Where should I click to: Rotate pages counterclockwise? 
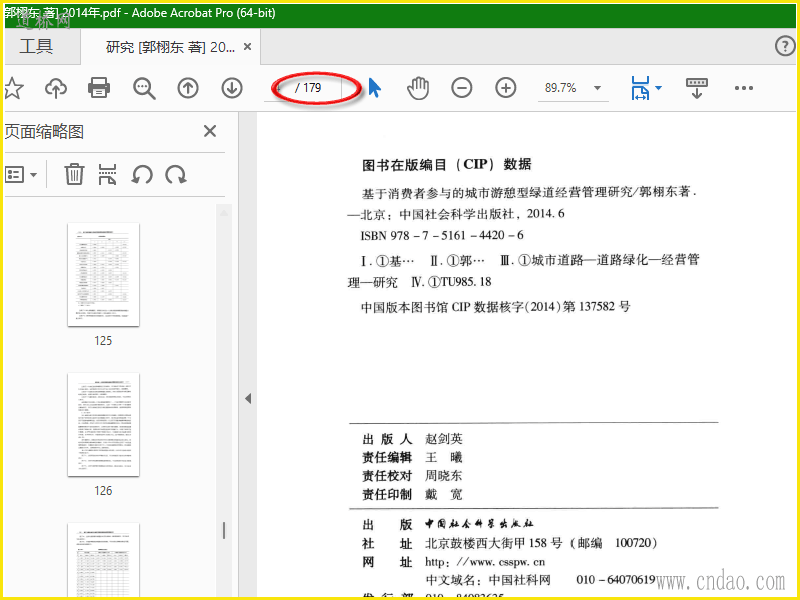point(142,174)
